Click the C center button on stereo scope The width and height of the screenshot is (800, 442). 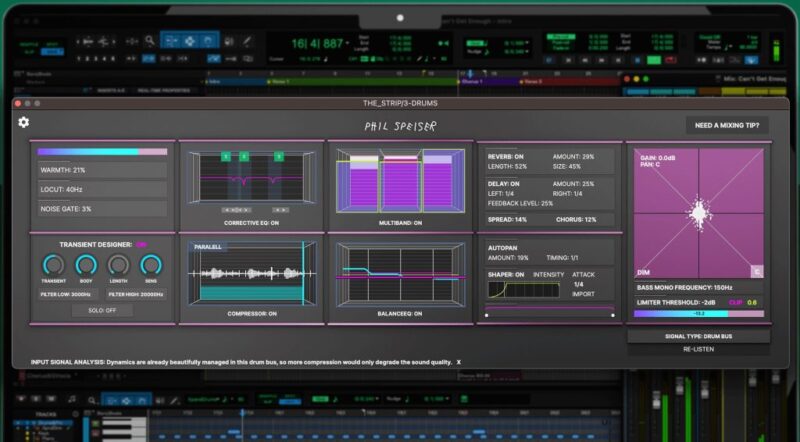click(757, 271)
